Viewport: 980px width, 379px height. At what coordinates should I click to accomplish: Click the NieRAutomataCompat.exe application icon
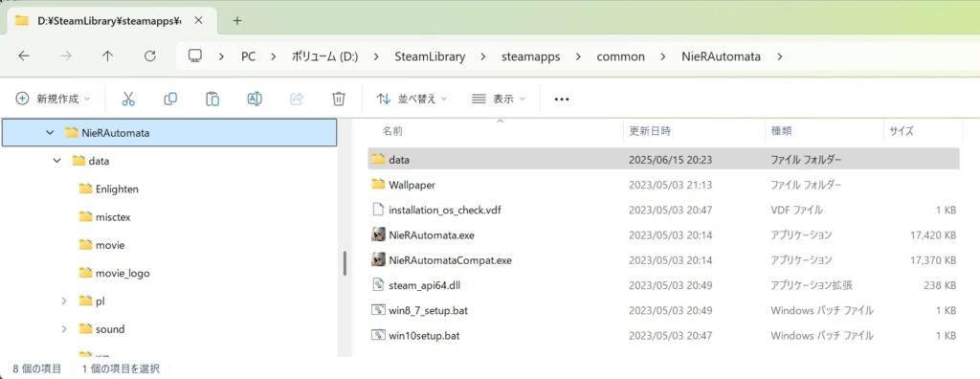coord(377,260)
